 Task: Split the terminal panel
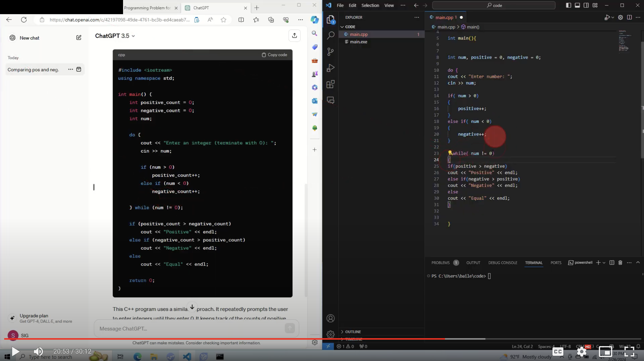click(x=612, y=262)
